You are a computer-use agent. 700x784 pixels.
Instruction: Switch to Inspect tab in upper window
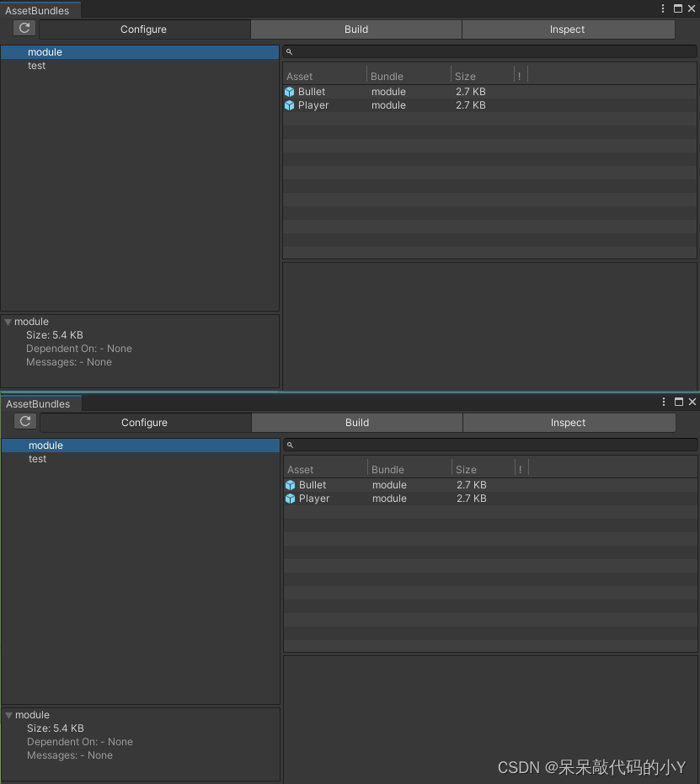pyautogui.click(x=568, y=29)
